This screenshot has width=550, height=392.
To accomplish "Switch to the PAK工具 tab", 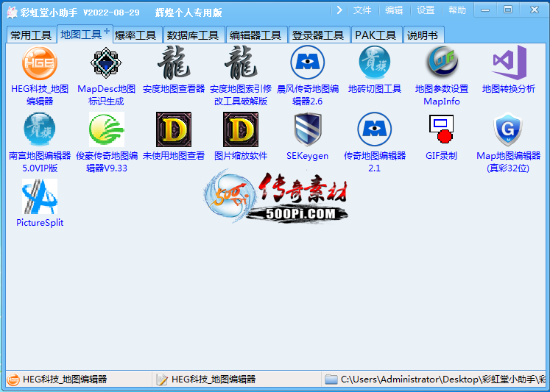I will click(376, 35).
